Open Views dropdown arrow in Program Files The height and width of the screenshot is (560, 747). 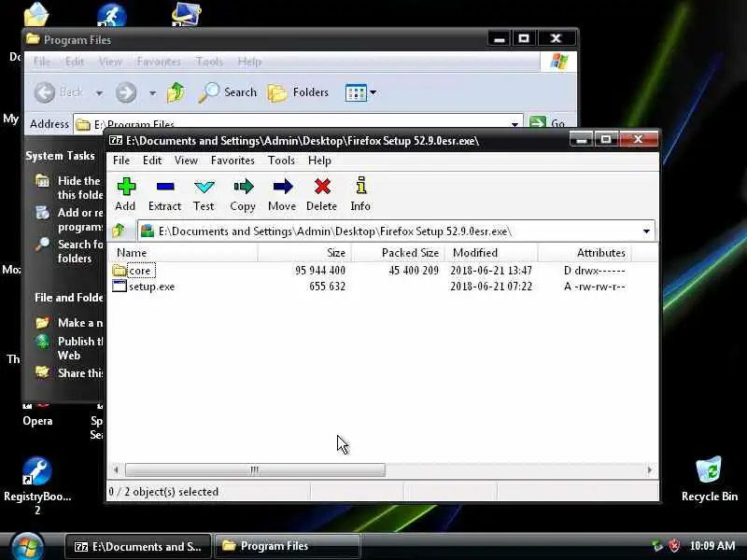point(373,92)
